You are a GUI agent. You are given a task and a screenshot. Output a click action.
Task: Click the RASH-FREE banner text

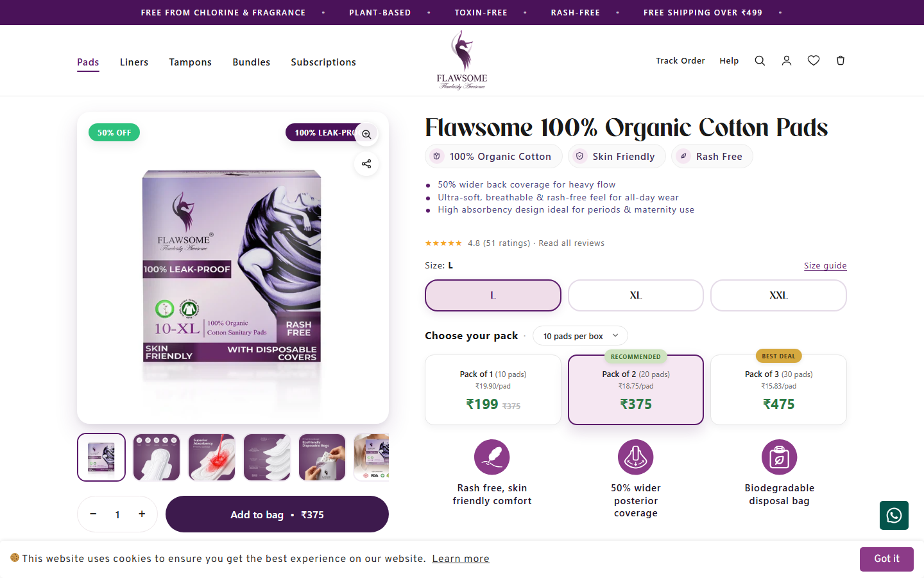coord(576,12)
